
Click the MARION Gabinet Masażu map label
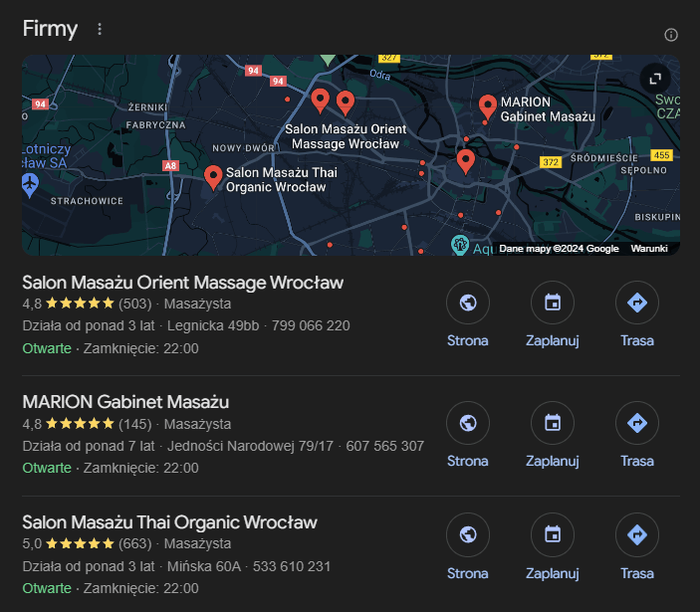coord(548,109)
